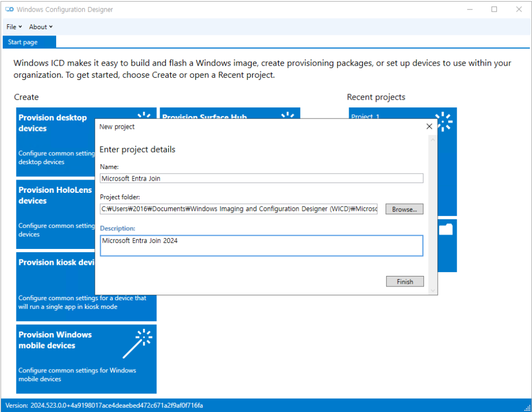Click the window resize grip in status bar
Image resolution: width=532 pixels, height=412 pixels.
click(527, 408)
